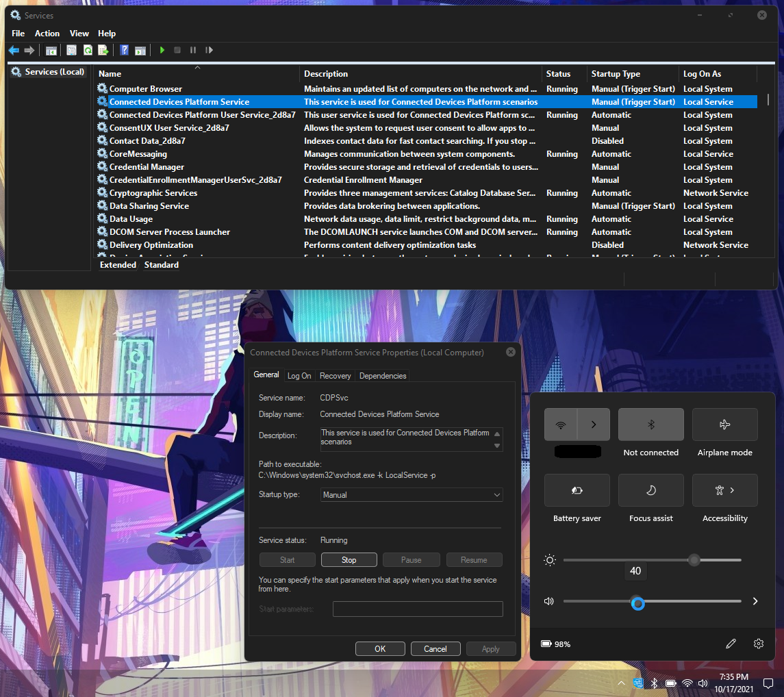The width and height of the screenshot is (784, 697).
Task: Click the edit quick settings pencil icon
Action: [x=731, y=644]
